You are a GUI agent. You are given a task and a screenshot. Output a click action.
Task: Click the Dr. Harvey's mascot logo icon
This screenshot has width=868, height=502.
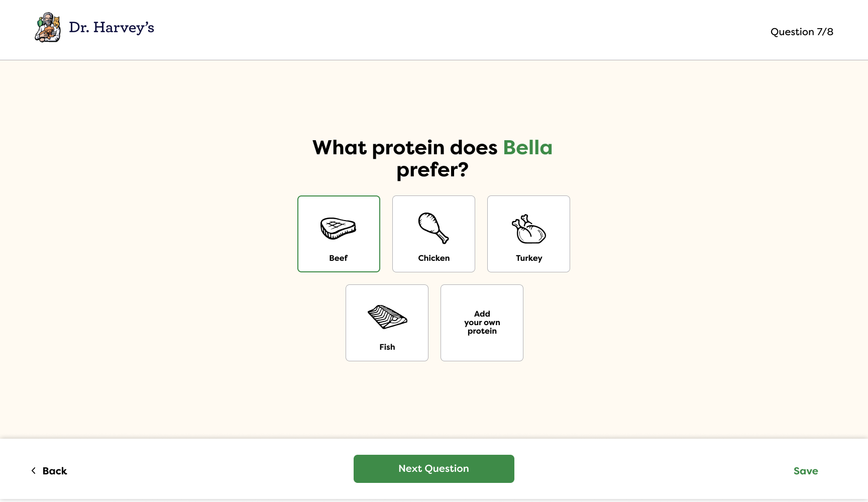click(48, 28)
